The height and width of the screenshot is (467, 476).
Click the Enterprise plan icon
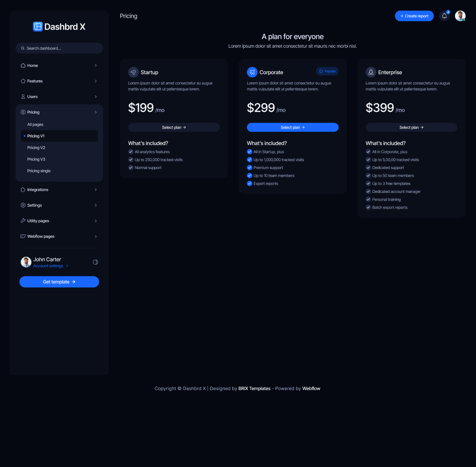[371, 72]
